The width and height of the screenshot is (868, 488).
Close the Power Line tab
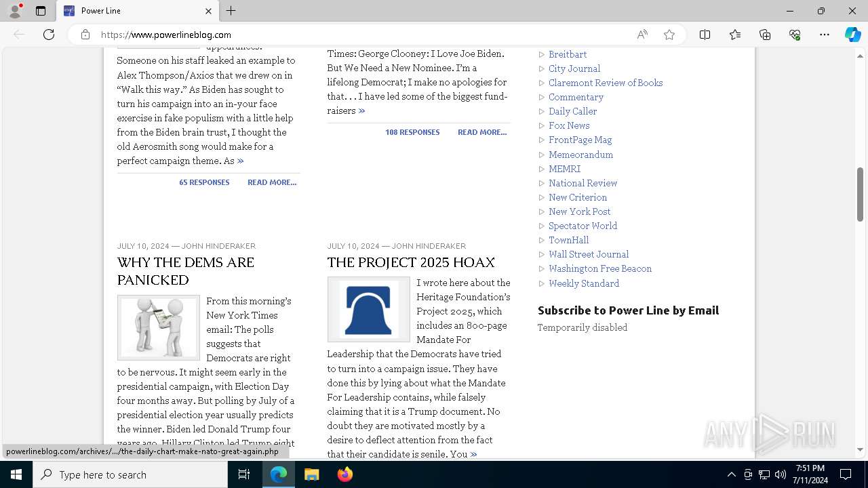[x=208, y=11]
